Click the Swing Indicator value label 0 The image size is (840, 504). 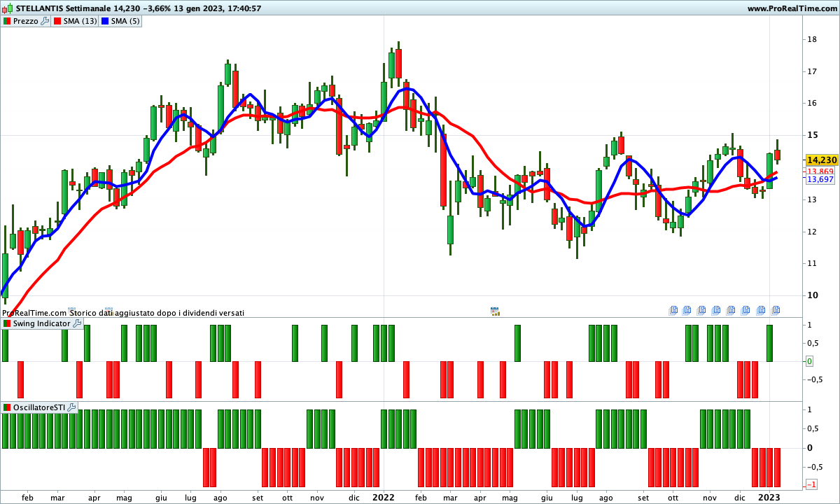pyautogui.click(x=809, y=361)
